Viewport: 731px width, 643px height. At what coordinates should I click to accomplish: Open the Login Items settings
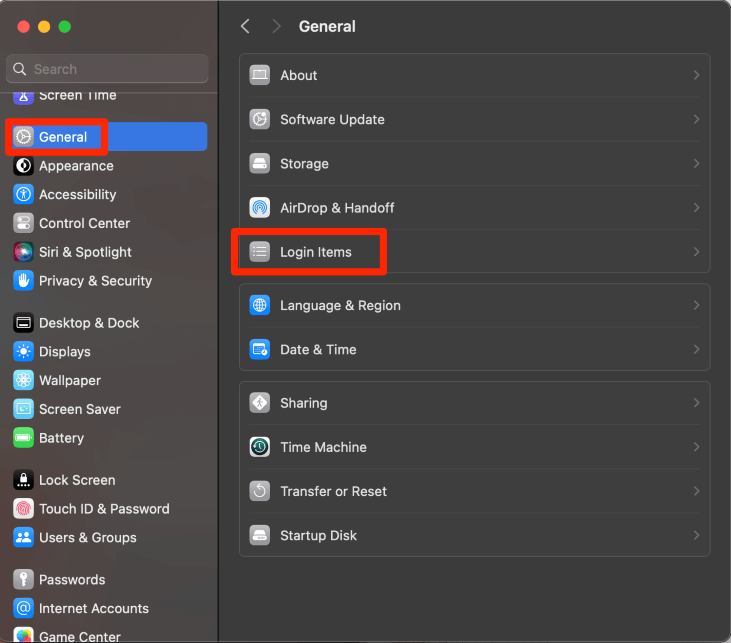coord(316,252)
